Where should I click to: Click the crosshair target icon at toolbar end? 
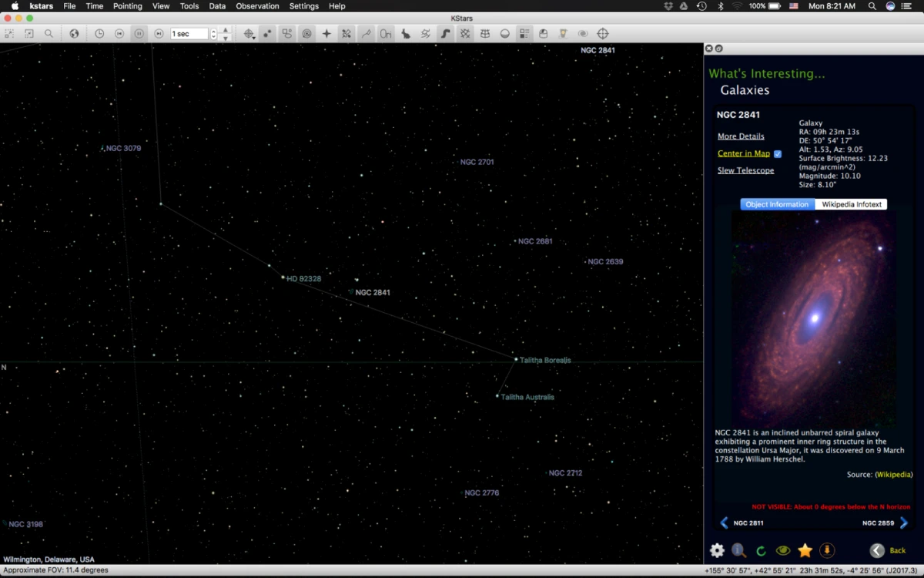tap(603, 34)
